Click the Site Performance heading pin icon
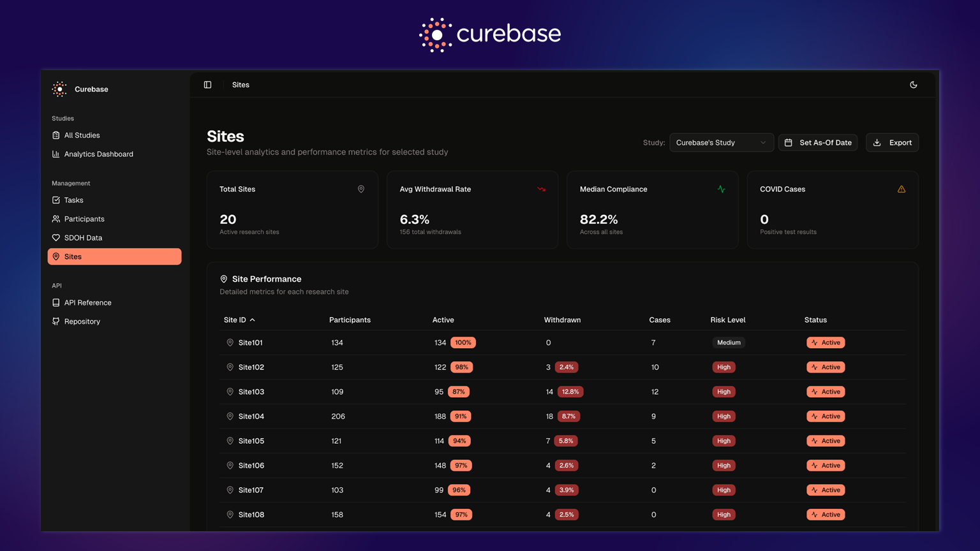 [224, 279]
